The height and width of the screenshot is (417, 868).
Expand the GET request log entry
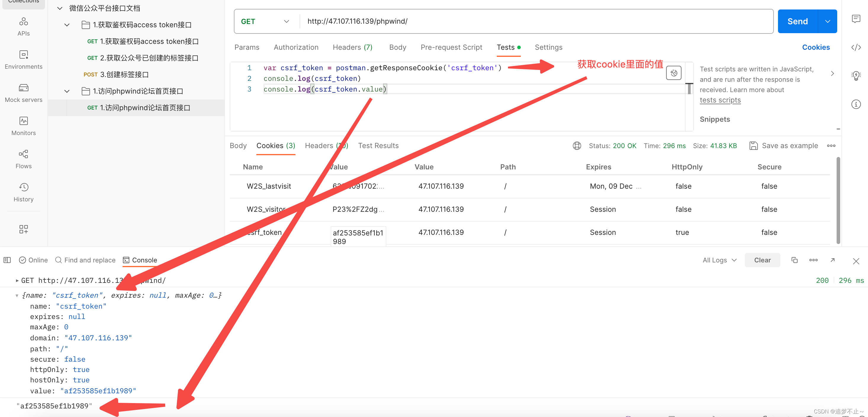coord(17,280)
